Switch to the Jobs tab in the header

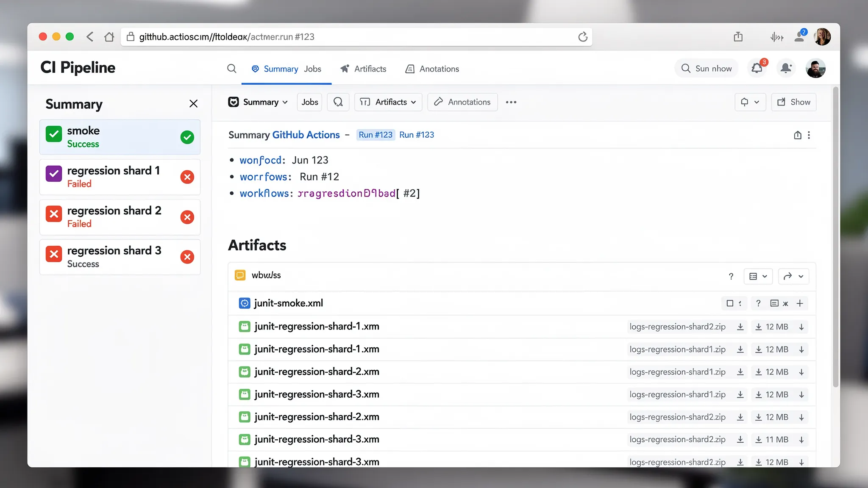coord(312,69)
